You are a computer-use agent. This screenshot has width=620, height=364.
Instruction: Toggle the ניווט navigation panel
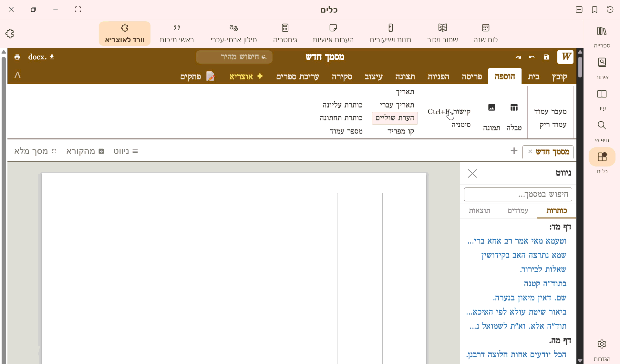[x=126, y=151]
